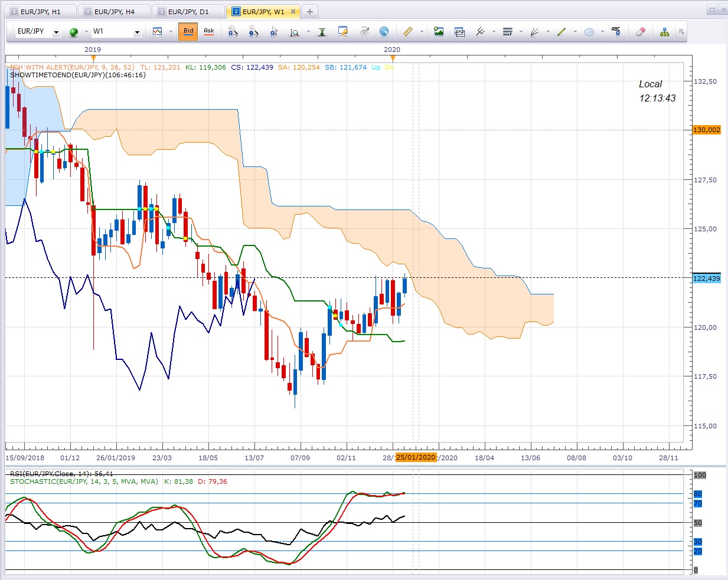The width and height of the screenshot is (728, 580).
Task: Close the EUR/JPY, W1 tab
Action: [293, 11]
